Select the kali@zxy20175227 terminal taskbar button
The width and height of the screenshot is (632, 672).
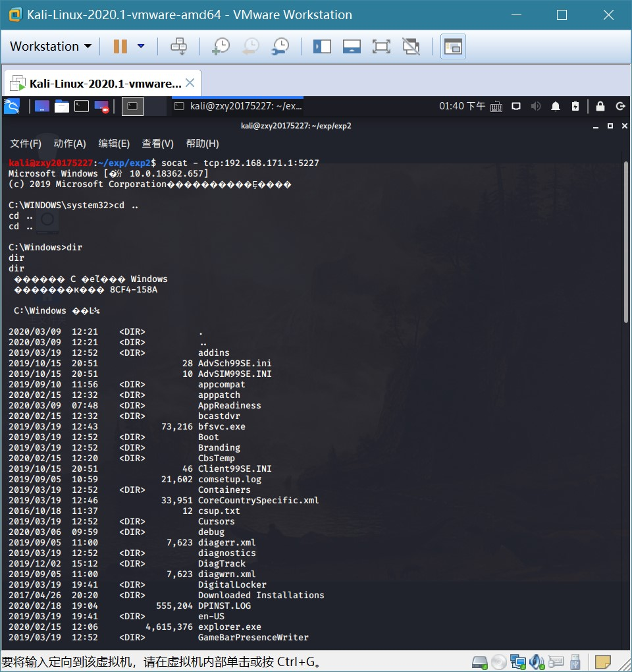pyautogui.click(x=238, y=106)
